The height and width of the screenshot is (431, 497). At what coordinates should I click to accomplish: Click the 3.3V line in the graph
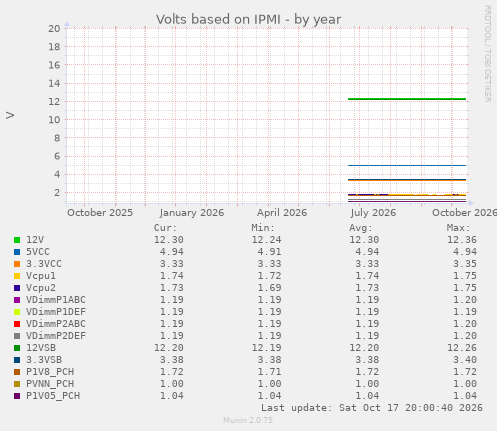pos(407,180)
